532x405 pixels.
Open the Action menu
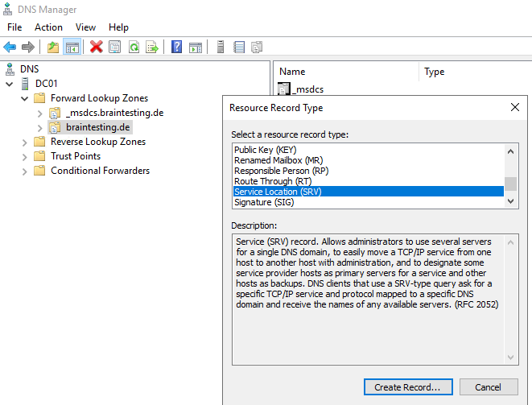pos(48,27)
